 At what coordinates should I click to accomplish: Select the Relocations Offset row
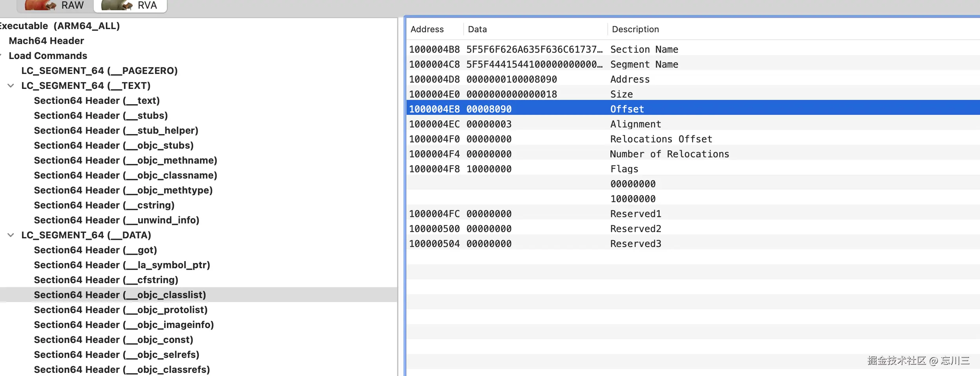pyautogui.click(x=693, y=139)
